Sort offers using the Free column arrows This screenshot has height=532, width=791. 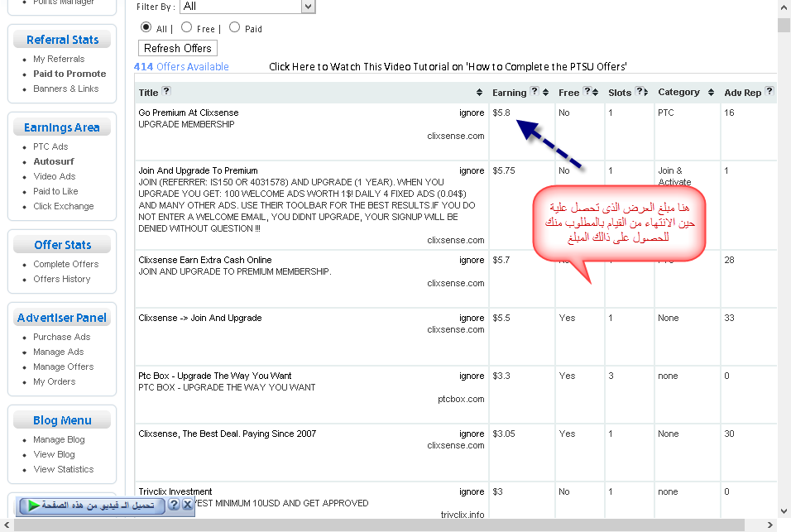595,93
